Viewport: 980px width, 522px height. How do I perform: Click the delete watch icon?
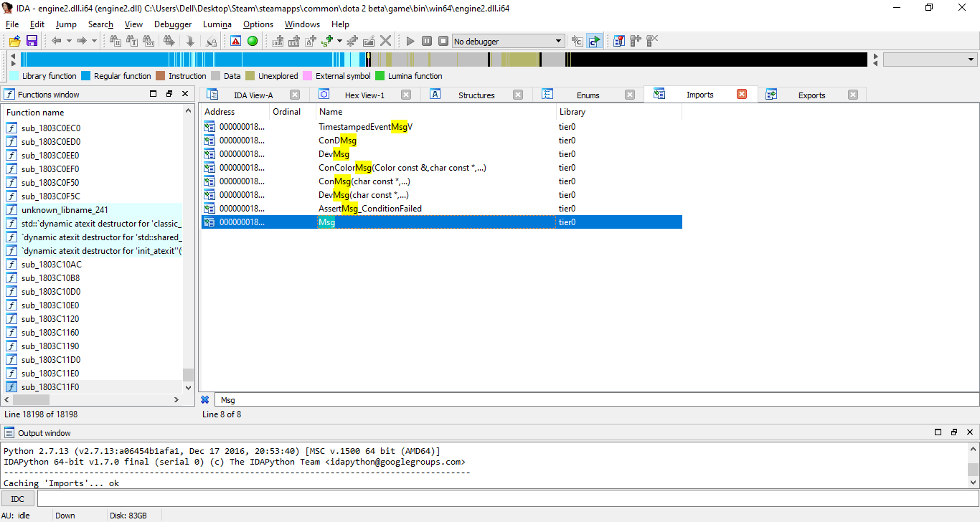pyautogui.click(x=652, y=41)
